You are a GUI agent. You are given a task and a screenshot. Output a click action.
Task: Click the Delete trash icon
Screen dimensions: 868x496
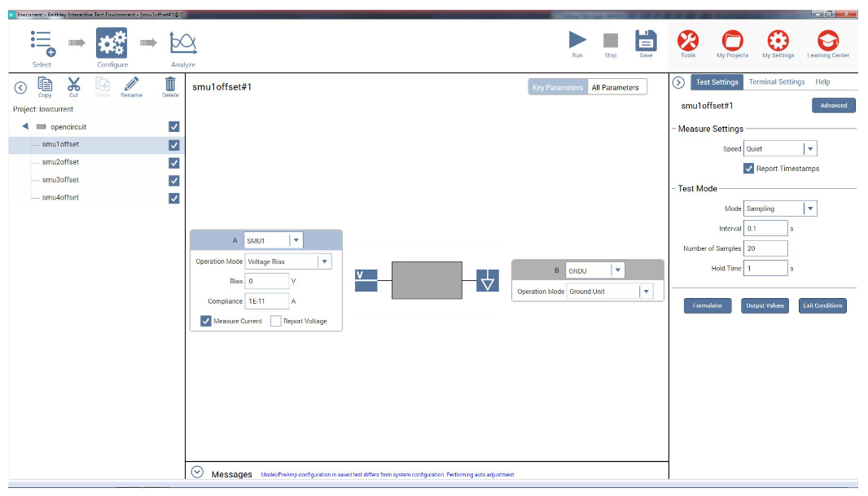170,84
